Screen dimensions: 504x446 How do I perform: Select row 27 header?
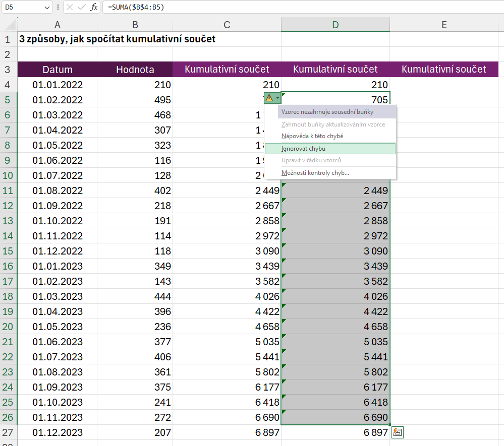[x=8, y=432]
